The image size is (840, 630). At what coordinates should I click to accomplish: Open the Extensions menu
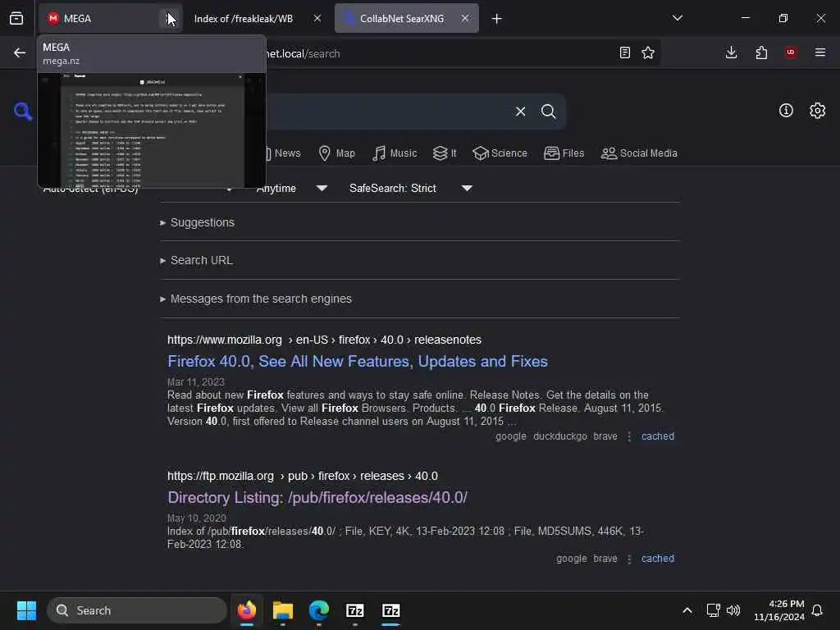(x=761, y=52)
